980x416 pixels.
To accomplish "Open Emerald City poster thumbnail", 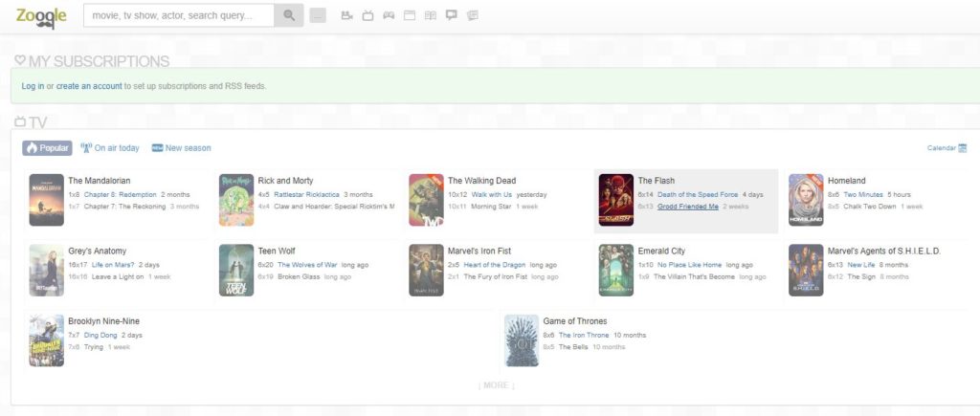I will click(x=616, y=270).
